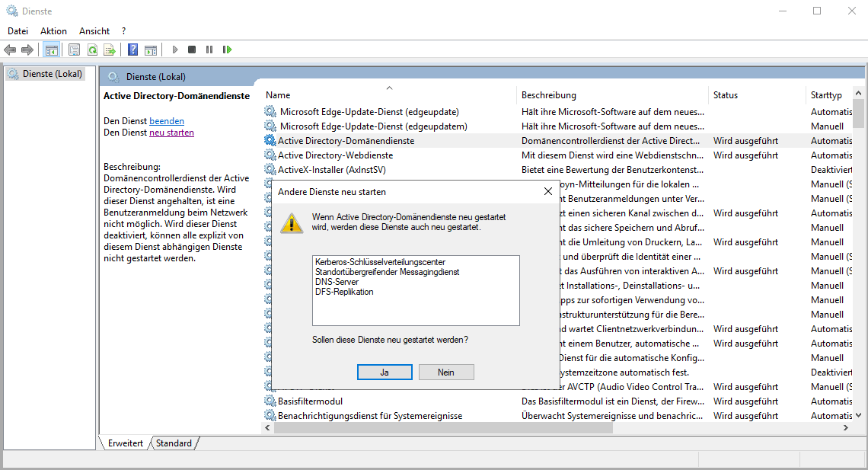The height and width of the screenshot is (470, 868).
Task: Sort by the Status column header
Action: tap(726, 95)
